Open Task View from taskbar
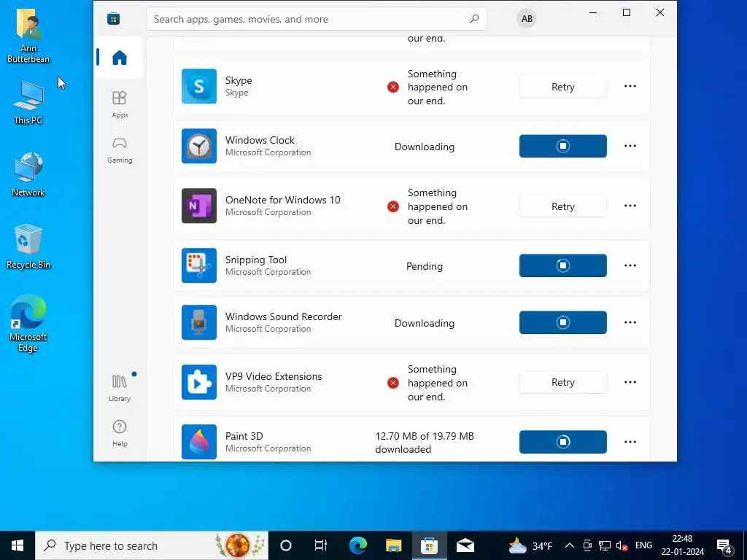 point(321,545)
